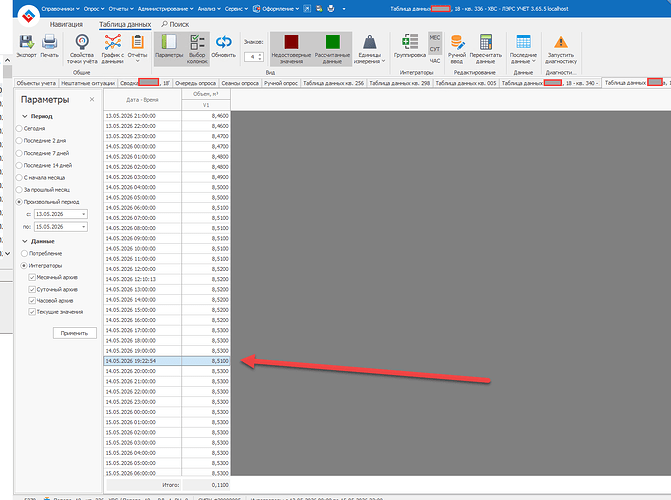Viewport: 671px width, 500px height.
Task: Open the start date 13.05.2026 dropdown
Action: click(x=84, y=214)
